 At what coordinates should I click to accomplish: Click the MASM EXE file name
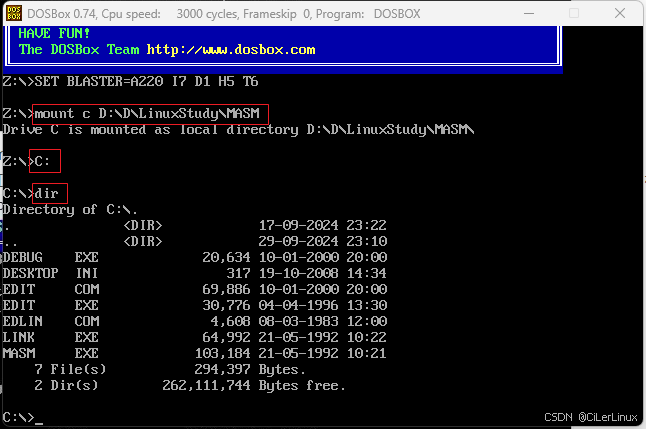click(x=50, y=353)
